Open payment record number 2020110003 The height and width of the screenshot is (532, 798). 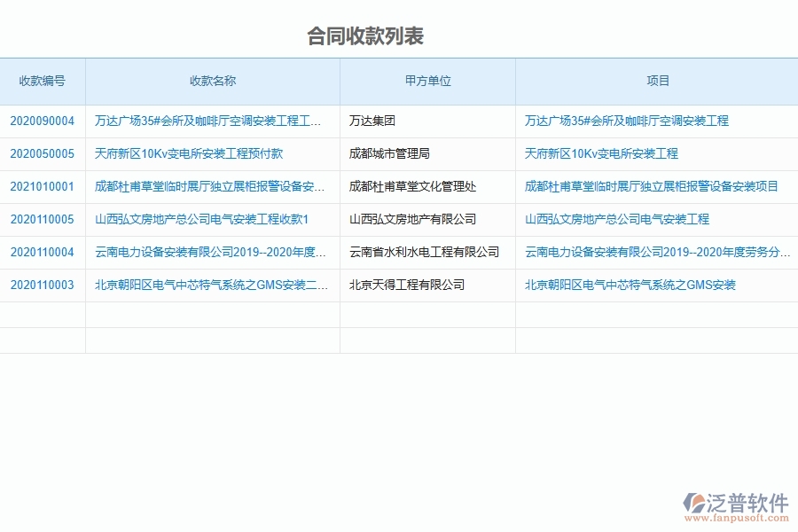[x=41, y=285]
